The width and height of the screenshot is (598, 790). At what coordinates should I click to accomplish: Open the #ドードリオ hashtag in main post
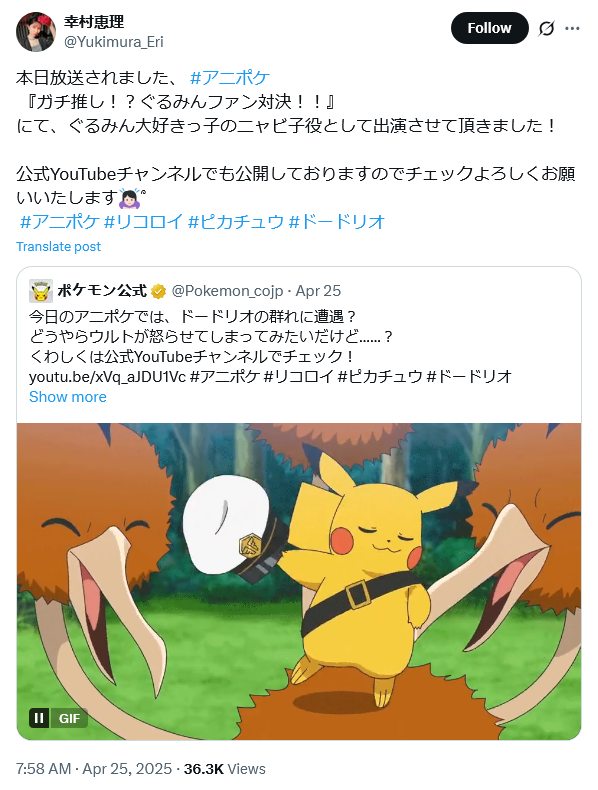click(337, 221)
